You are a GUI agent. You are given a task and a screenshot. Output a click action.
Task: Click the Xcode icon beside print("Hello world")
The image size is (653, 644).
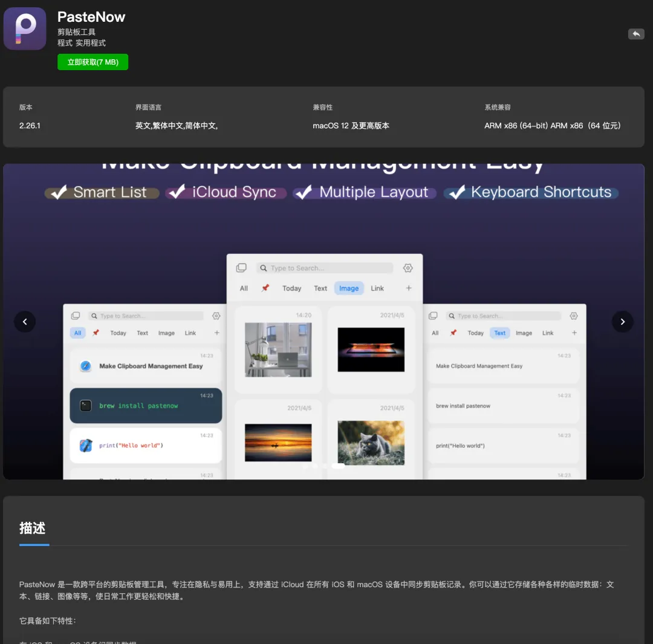[x=85, y=445]
